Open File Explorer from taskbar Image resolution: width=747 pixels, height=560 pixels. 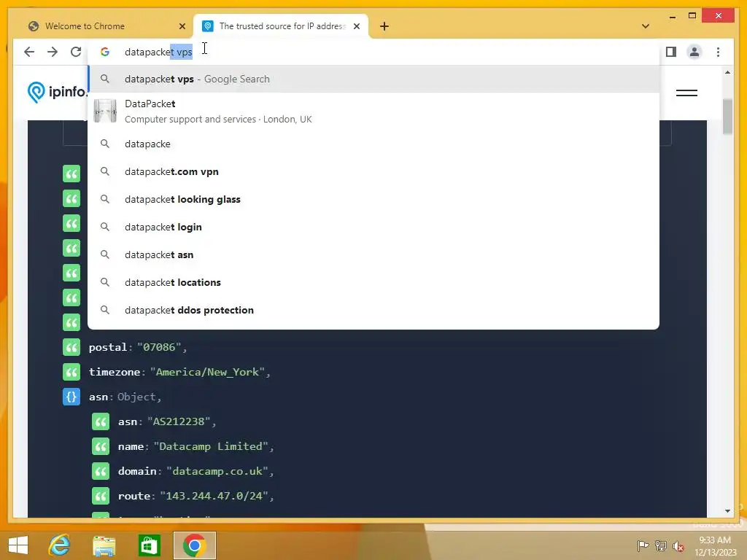coord(104,545)
